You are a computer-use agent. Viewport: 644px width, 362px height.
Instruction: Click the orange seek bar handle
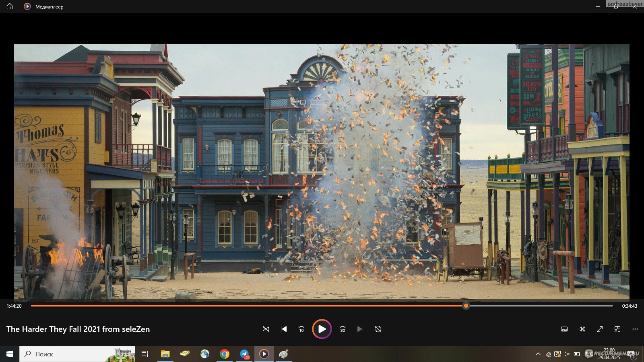[466, 306]
